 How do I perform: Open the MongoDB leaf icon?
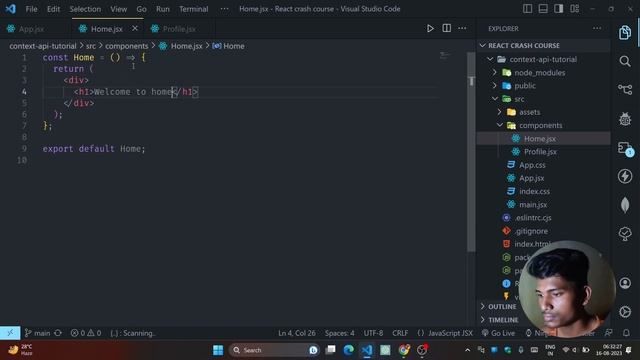coord(625,205)
